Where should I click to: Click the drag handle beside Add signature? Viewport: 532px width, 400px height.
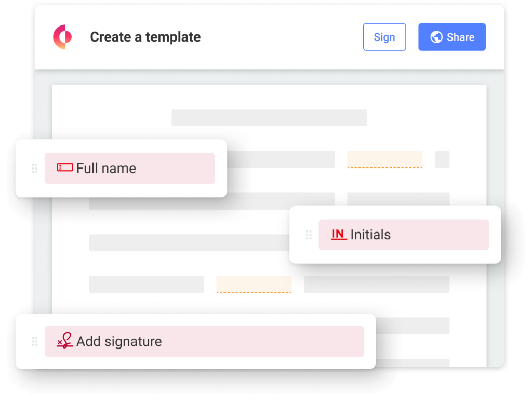point(35,341)
